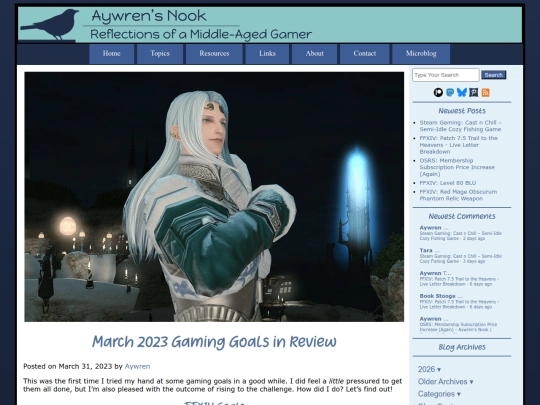
Task: Open Book Stooge's comment on Live Letter
Action: coord(459,301)
